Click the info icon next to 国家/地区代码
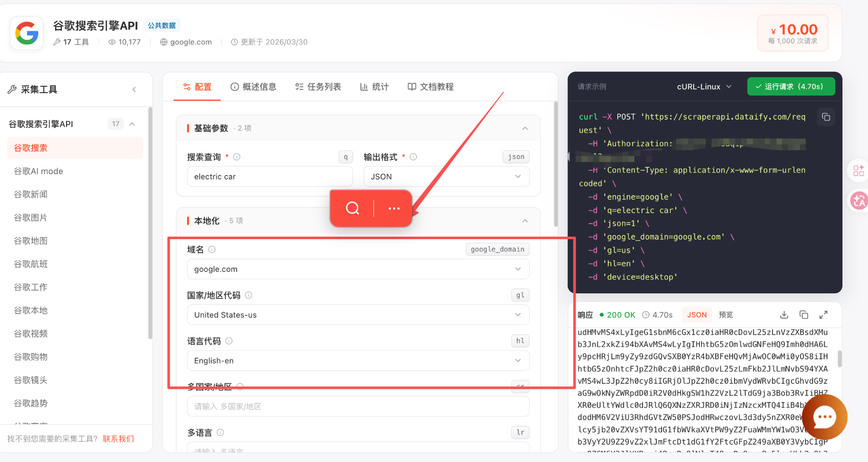This screenshot has height=462, width=868. [x=248, y=295]
